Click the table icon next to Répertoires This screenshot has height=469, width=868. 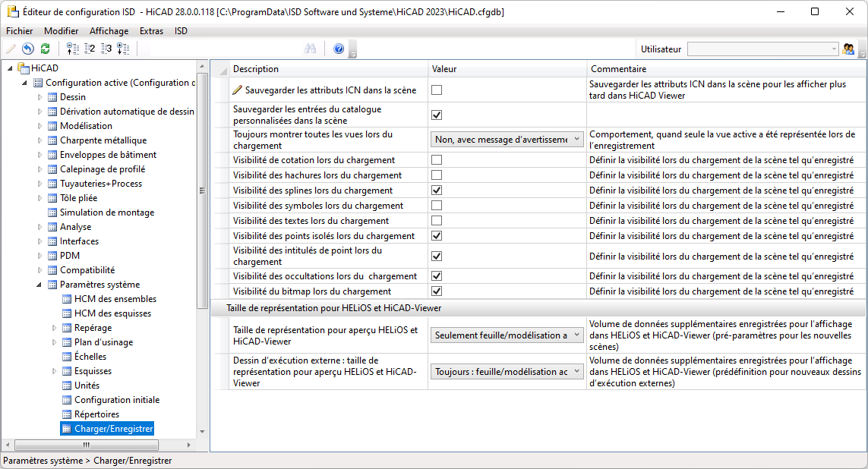point(67,414)
